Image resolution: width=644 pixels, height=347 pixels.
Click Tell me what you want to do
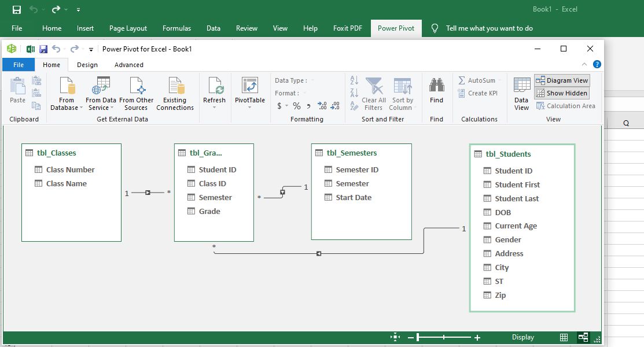(489, 28)
